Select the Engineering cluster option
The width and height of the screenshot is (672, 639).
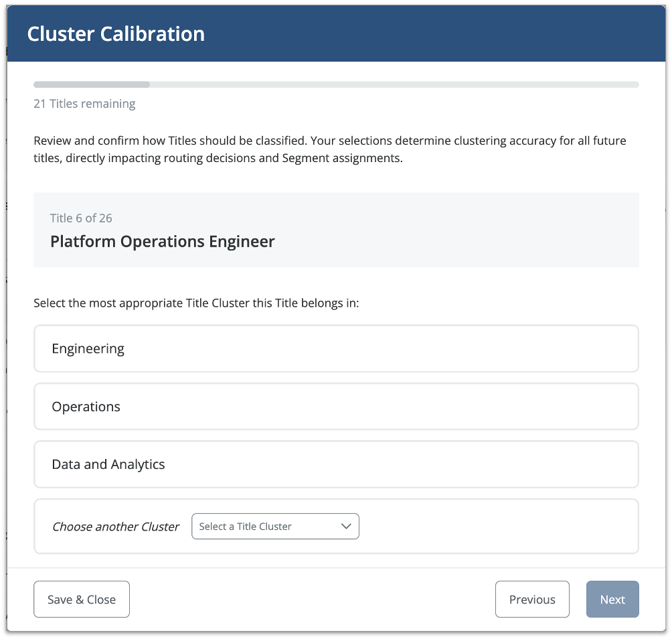point(336,348)
